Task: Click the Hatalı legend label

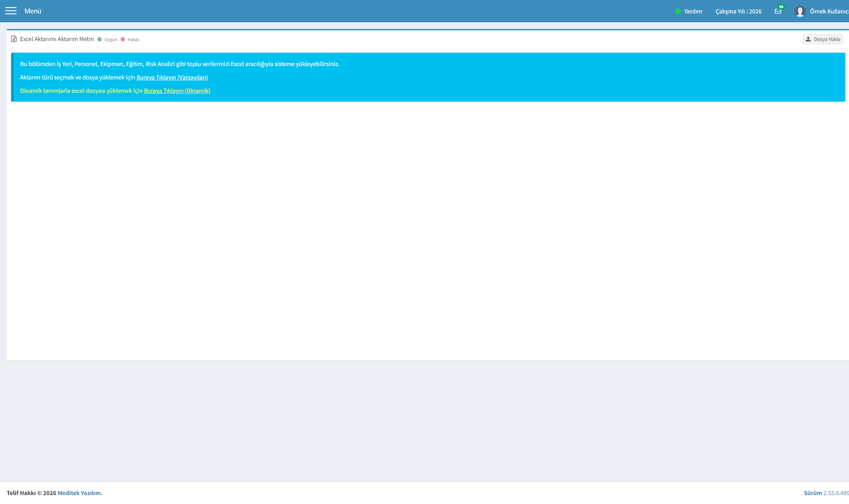Action: 133,39
